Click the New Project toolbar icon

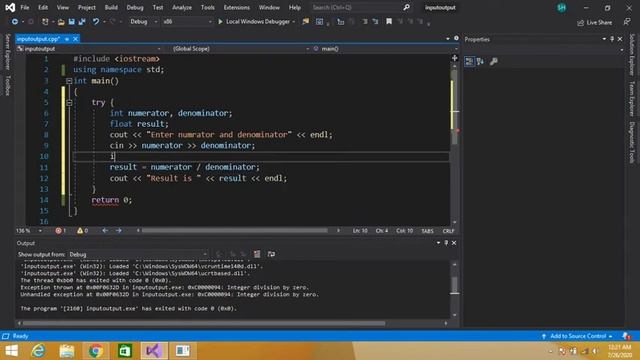45,22
